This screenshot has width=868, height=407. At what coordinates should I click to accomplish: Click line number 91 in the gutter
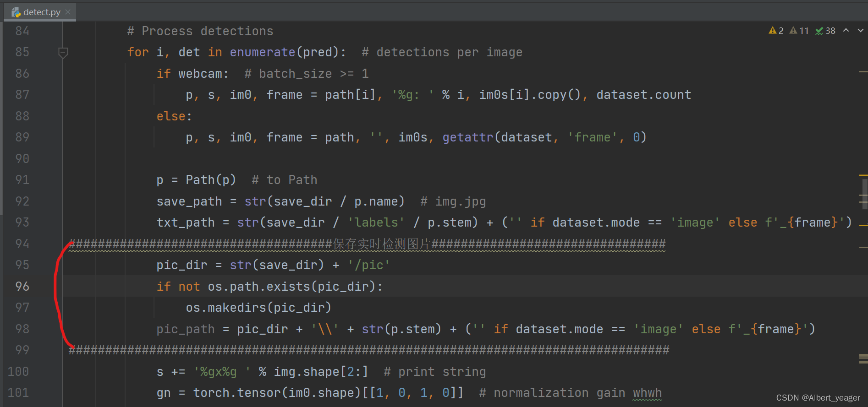click(22, 180)
